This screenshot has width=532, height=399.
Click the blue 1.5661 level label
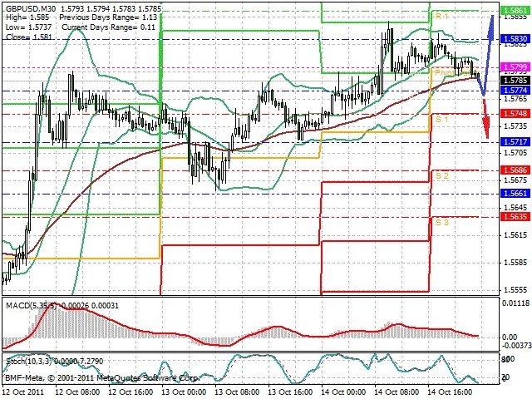[515, 194]
